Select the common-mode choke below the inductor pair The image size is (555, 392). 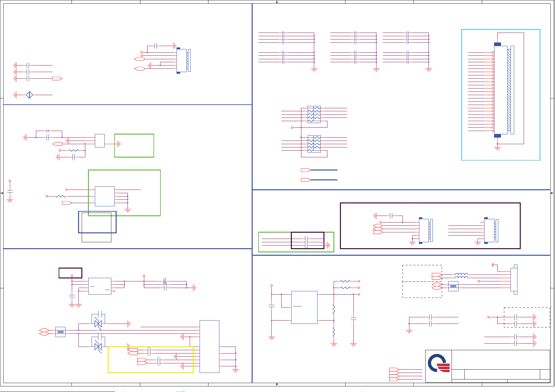(x=453, y=286)
